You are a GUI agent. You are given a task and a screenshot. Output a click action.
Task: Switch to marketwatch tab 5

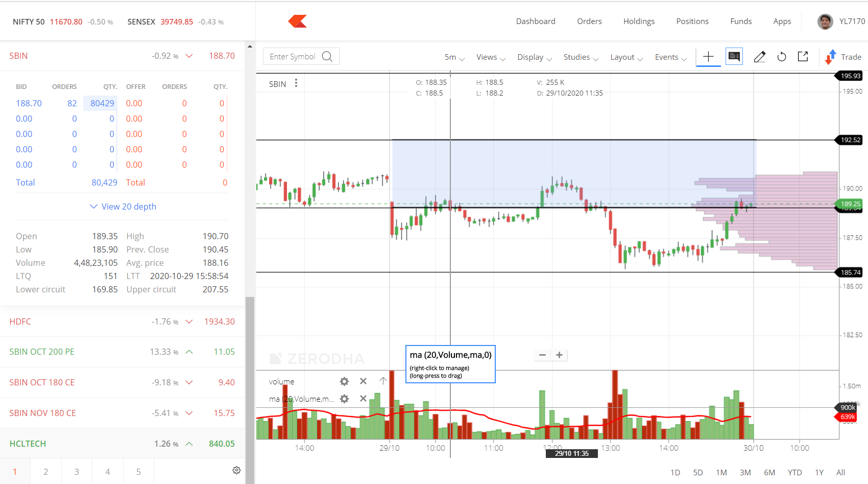(138, 471)
